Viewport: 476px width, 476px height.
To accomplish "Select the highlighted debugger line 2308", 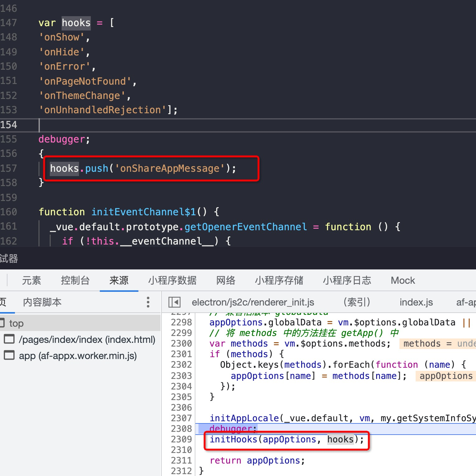I will pyautogui.click(x=232, y=429).
